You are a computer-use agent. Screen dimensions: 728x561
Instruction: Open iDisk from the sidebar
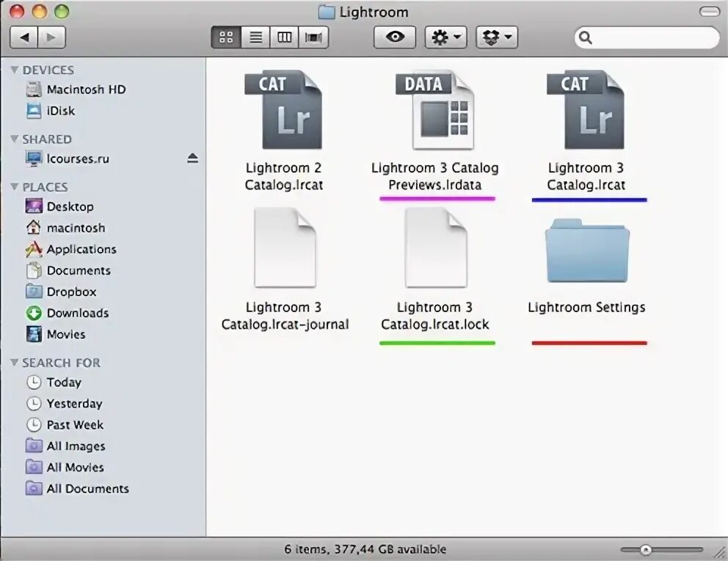[x=51, y=111]
